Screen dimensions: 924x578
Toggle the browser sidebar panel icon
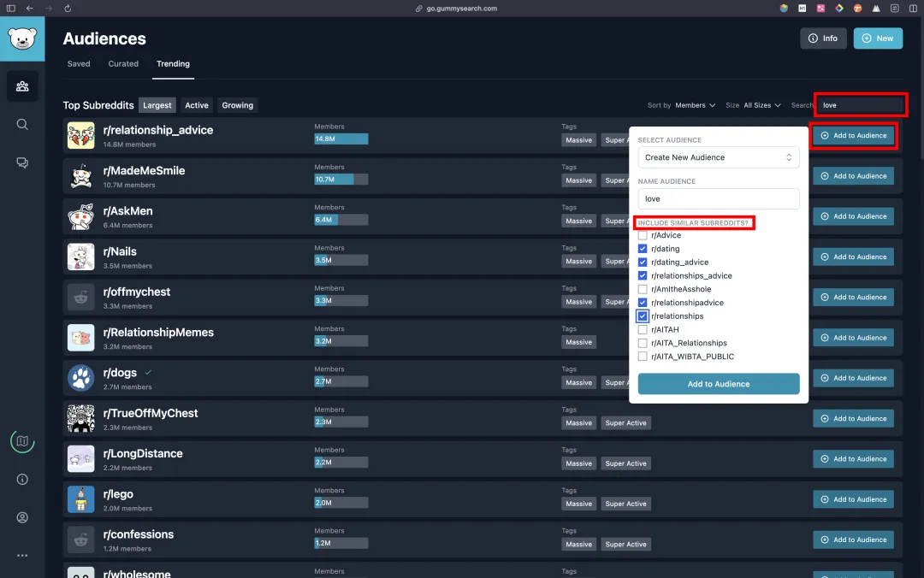pos(10,9)
